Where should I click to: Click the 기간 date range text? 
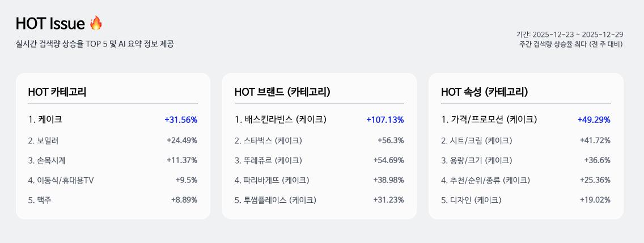(569, 34)
